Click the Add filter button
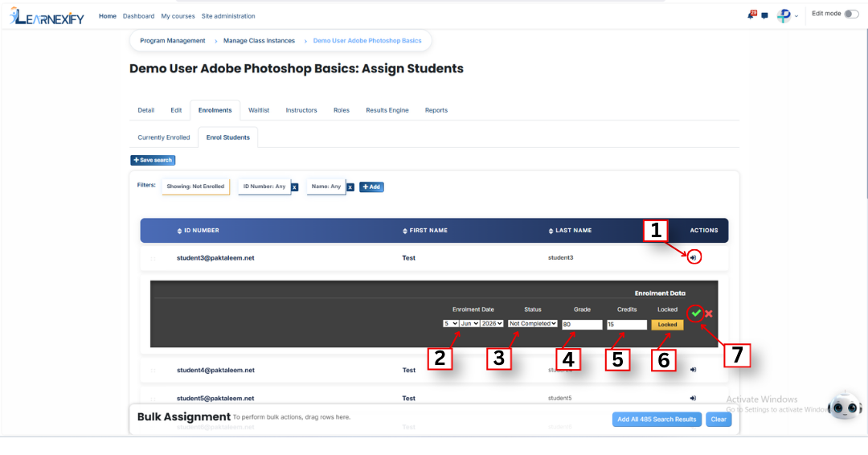Screen dimensions: 868x455 pos(371,187)
